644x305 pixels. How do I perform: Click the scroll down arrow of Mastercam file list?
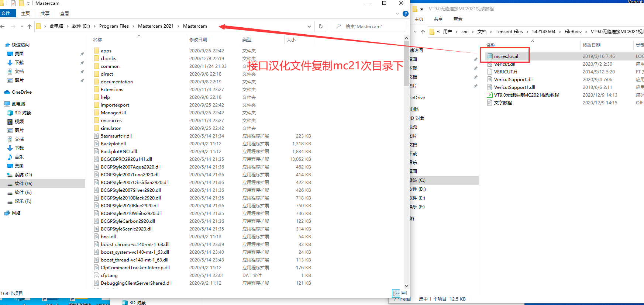coord(406,286)
